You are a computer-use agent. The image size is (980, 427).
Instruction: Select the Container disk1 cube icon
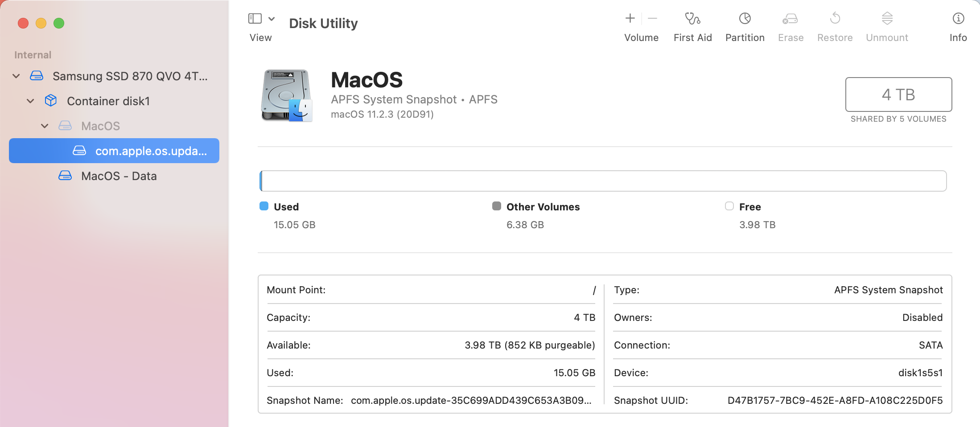click(51, 101)
